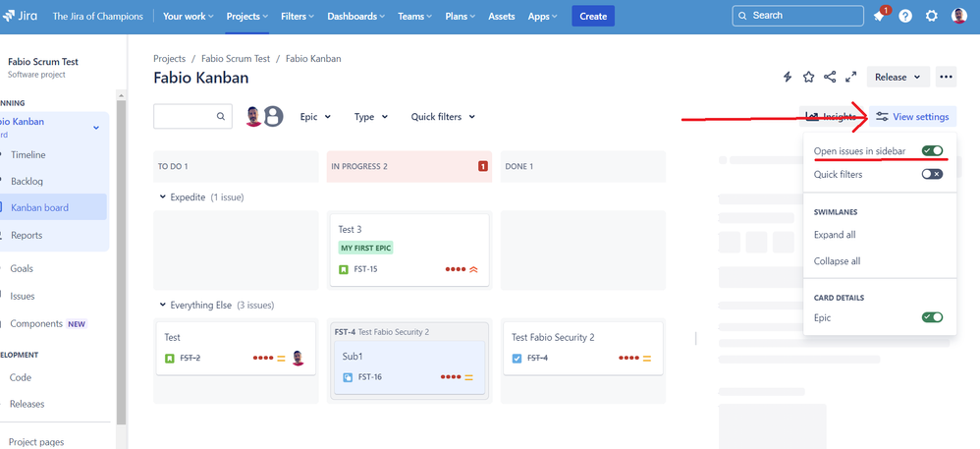Open the Release dropdown button
Image resolution: width=980 pixels, height=449 pixels.
(x=898, y=77)
